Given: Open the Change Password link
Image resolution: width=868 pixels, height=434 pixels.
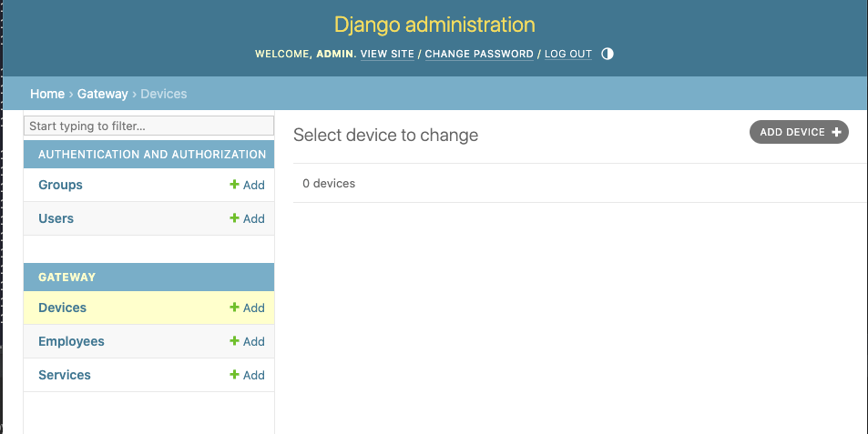Looking at the screenshot, I should coord(479,55).
